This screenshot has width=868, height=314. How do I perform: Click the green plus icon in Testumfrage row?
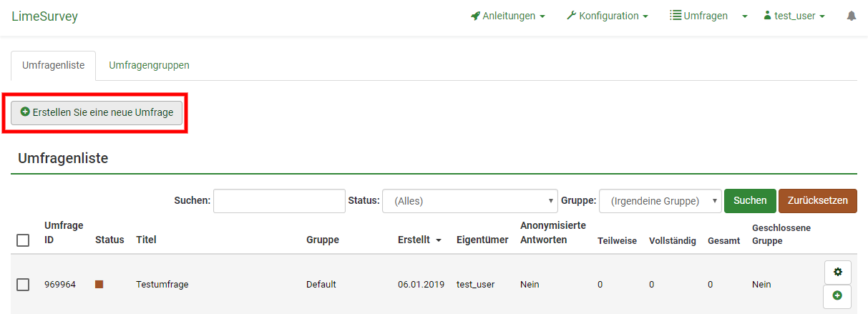click(837, 295)
